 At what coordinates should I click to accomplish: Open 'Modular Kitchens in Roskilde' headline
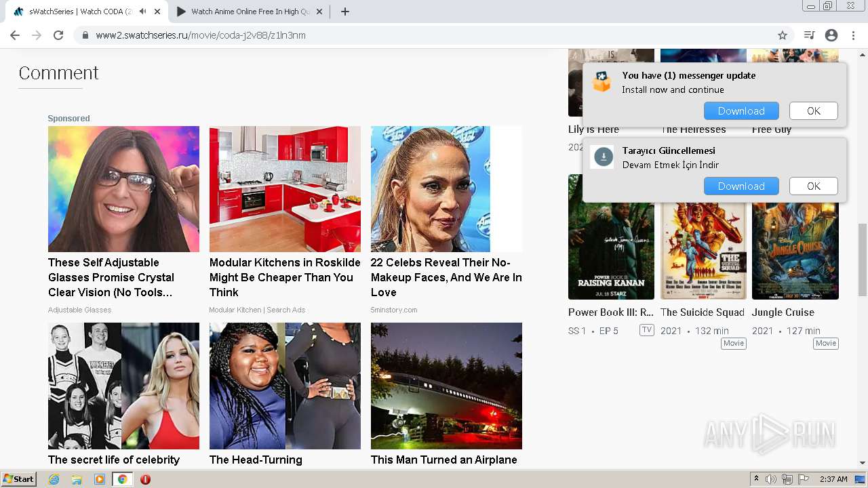285,277
